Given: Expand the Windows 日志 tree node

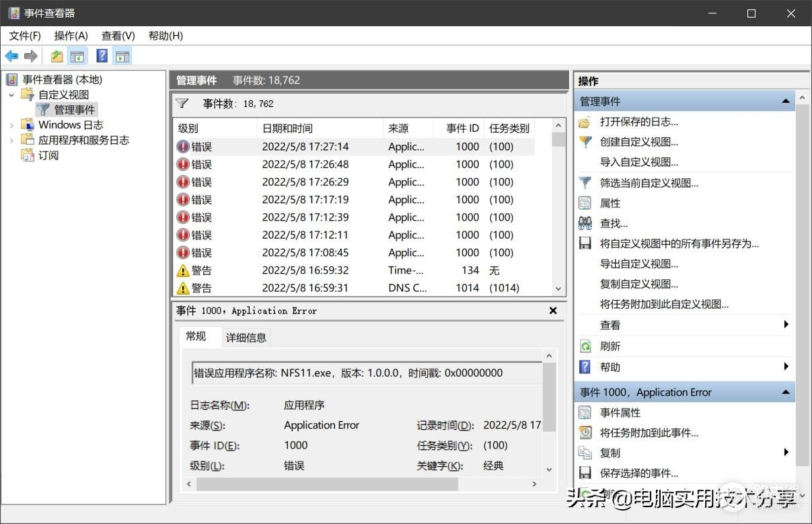Looking at the screenshot, I should pyautogui.click(x=11, y=125).
